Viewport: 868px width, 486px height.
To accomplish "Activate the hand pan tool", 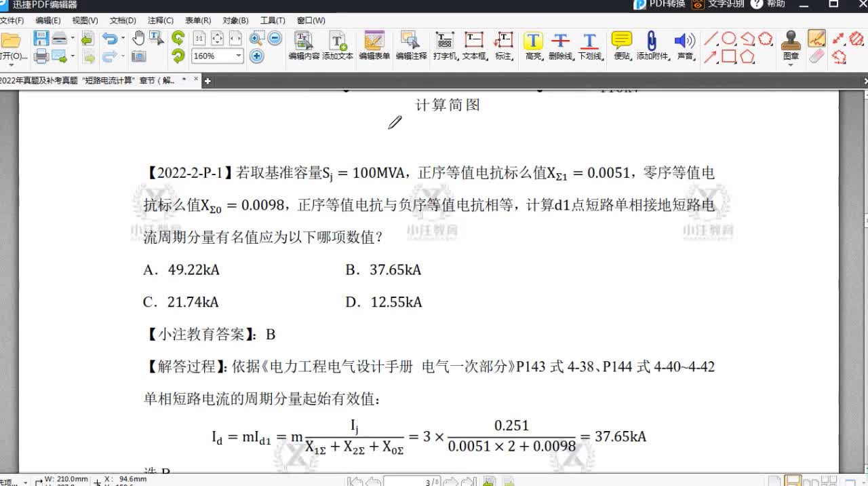I will 138,38.
